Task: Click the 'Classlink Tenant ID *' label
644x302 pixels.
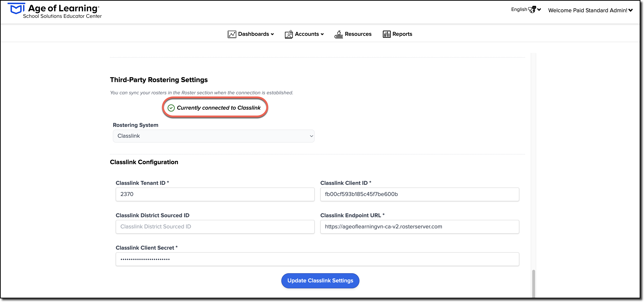Action: tap(142, 183)
